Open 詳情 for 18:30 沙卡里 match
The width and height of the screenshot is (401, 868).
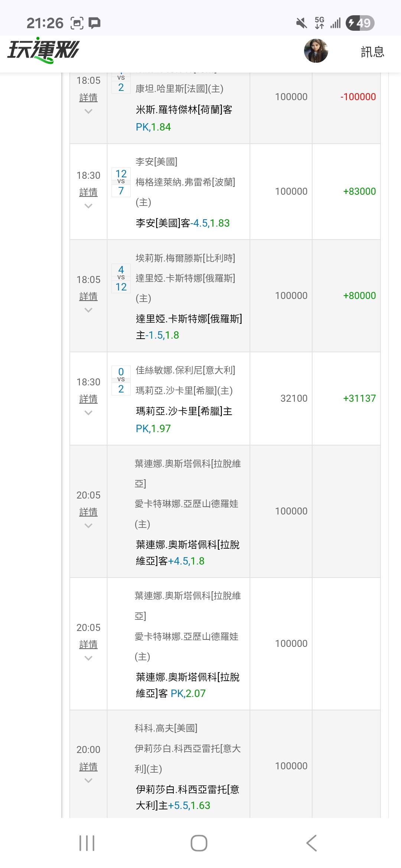[88, 399]
